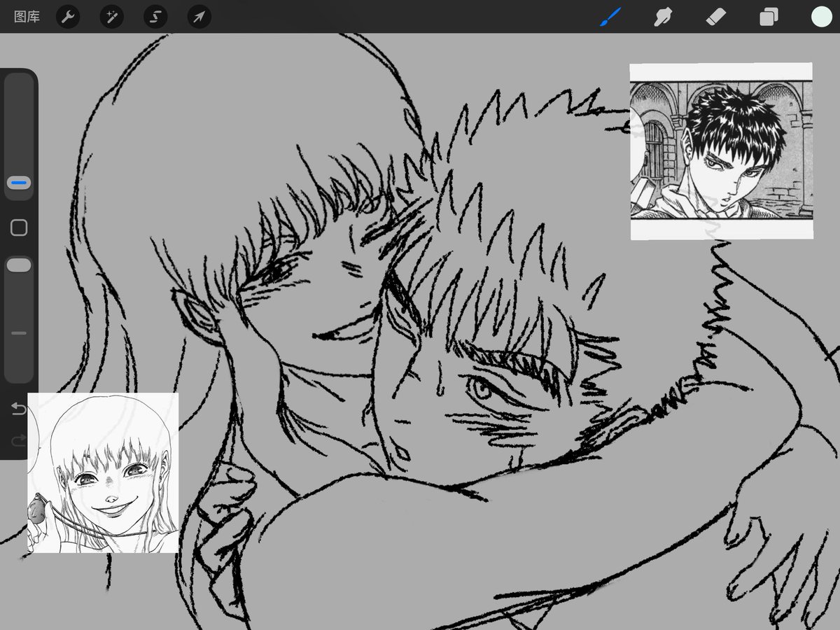This screenshot has width=840, height=630.
Task: Click the brush size slider handle
Action: [19, 183]
